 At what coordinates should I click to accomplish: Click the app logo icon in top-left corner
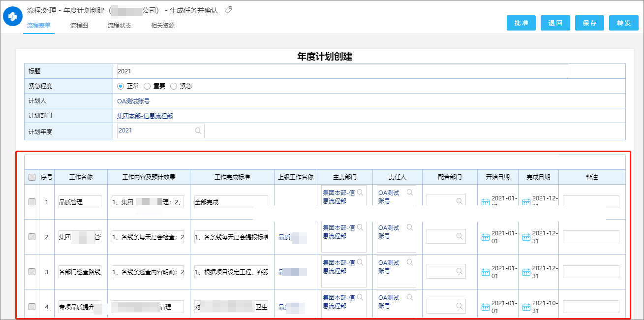pyautogui.click(x=12, y=15)
